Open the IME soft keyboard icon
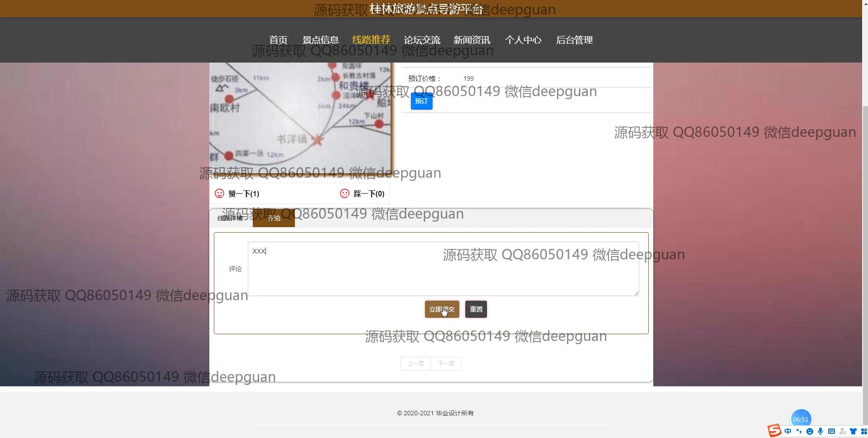Viewport: 868px width, 438px height. point(831,431)
